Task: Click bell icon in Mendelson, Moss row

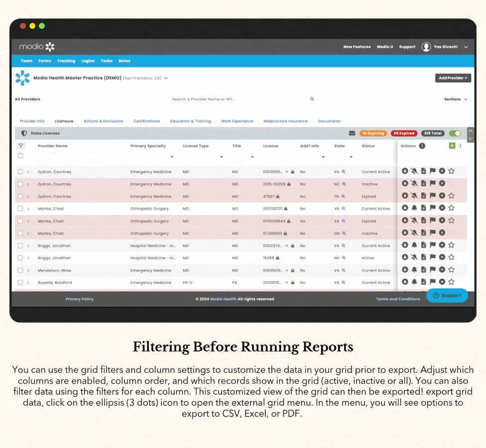Action: (x=414, y=269)
